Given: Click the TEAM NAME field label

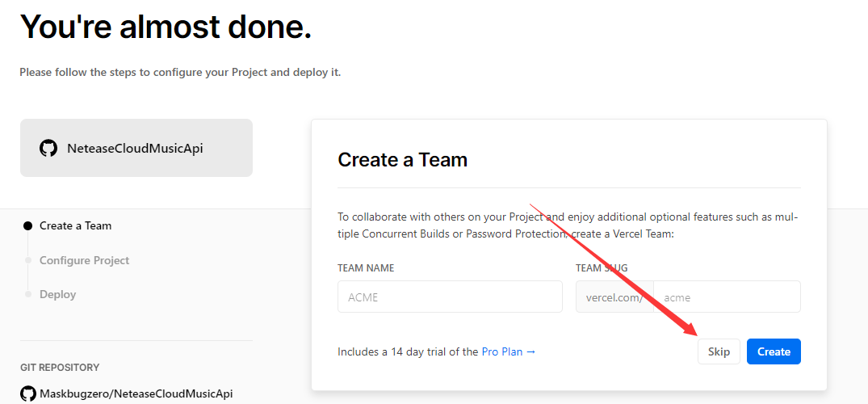Looking at the screenshot, I should (x=366, y=268).
